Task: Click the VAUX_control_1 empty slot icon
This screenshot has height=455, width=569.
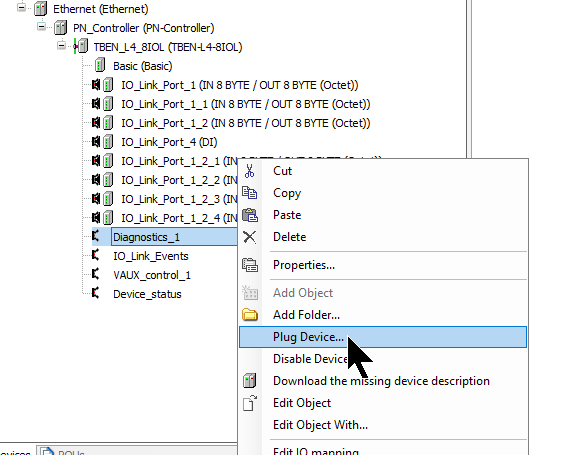Action: click(96, 274)
